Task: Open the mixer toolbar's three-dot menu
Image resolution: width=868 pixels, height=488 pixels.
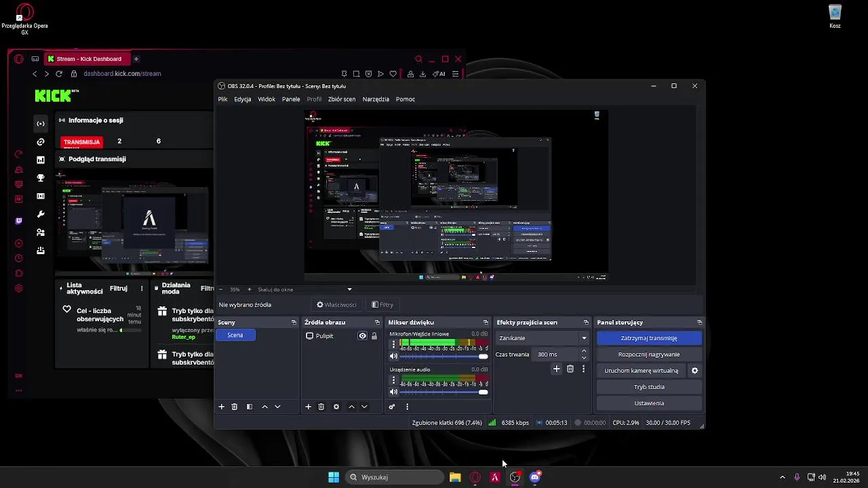Action: pyautogui.click(x=407, y=407)
